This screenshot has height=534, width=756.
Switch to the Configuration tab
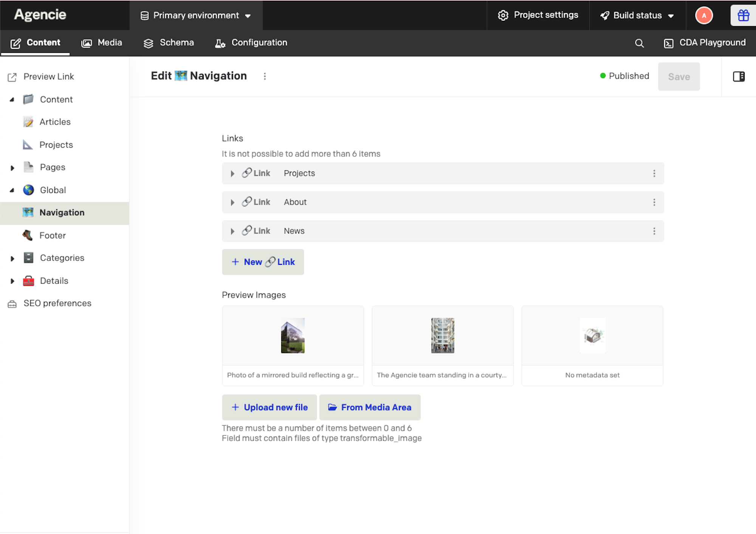pyautogui.click(x=251, y=43)
